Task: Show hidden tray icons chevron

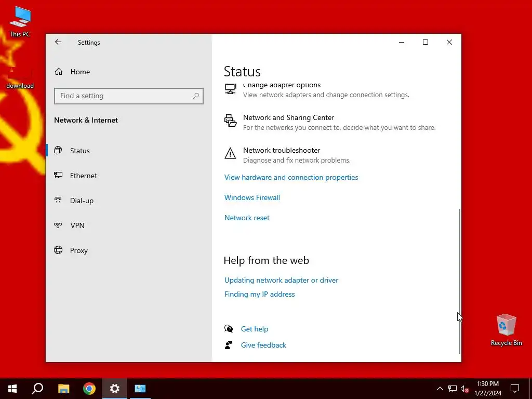Action: point(440,389)
